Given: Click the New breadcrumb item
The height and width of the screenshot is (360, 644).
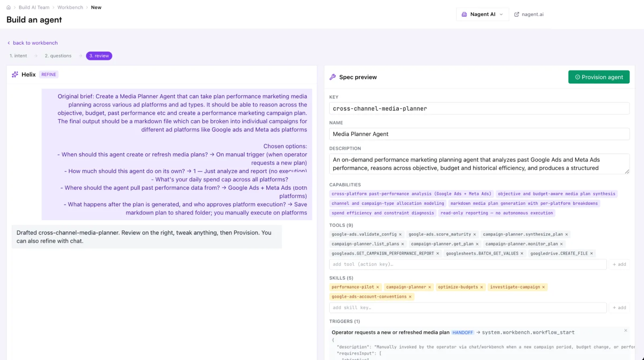Looking at the screenshot, I should [96, 8].
